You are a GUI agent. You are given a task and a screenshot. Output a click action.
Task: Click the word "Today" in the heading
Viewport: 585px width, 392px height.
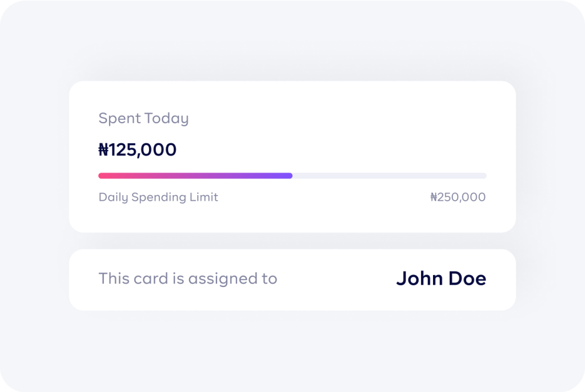click(166, 118)
